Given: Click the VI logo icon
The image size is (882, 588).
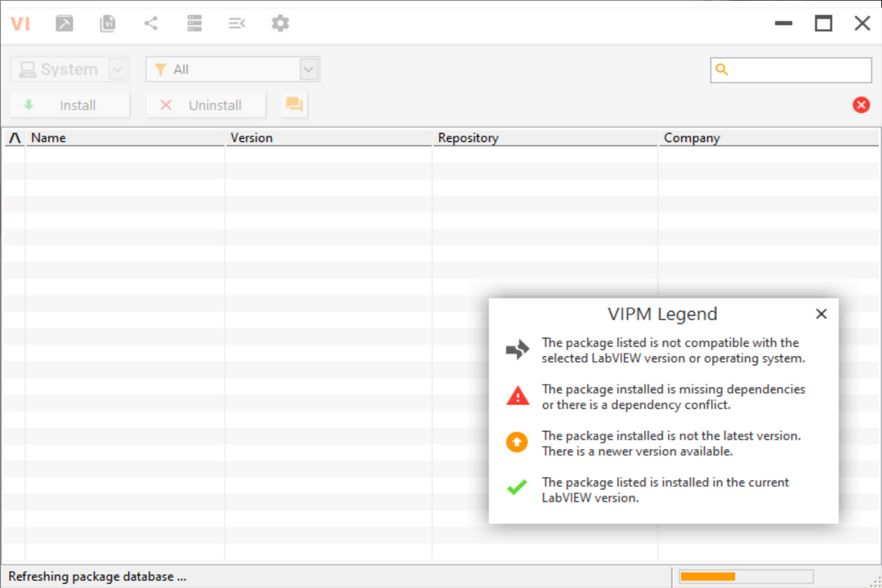Looking at the screenshot, I should [x=20, y=24].
